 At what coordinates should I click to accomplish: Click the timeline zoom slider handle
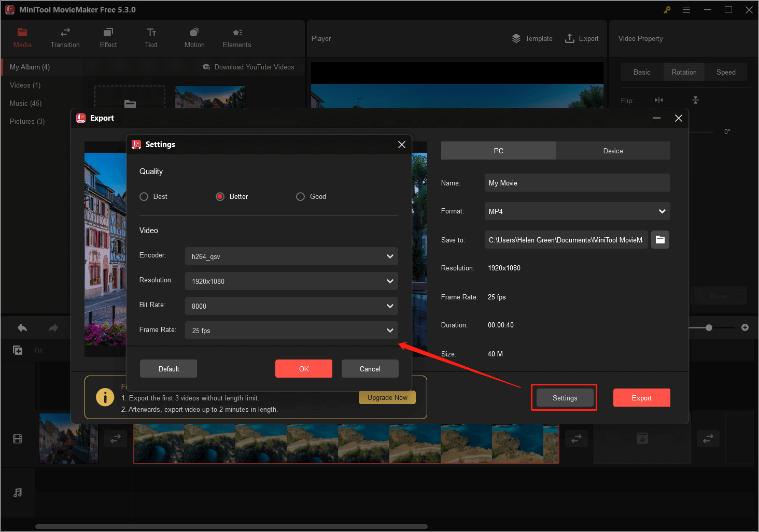point(709,327)
